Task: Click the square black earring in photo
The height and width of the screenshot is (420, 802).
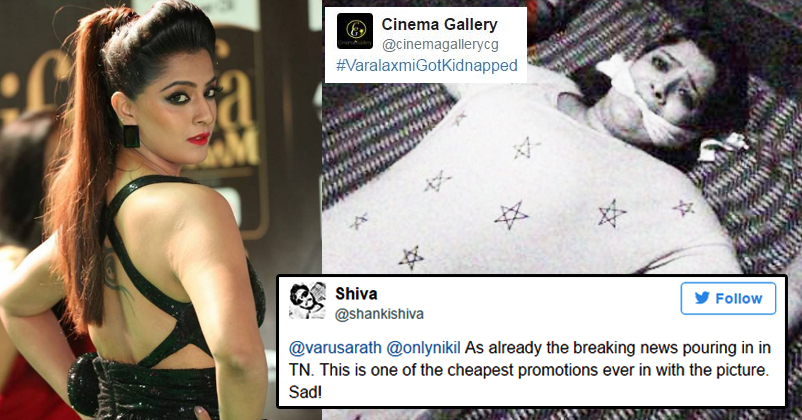Action: click(131, 136)
